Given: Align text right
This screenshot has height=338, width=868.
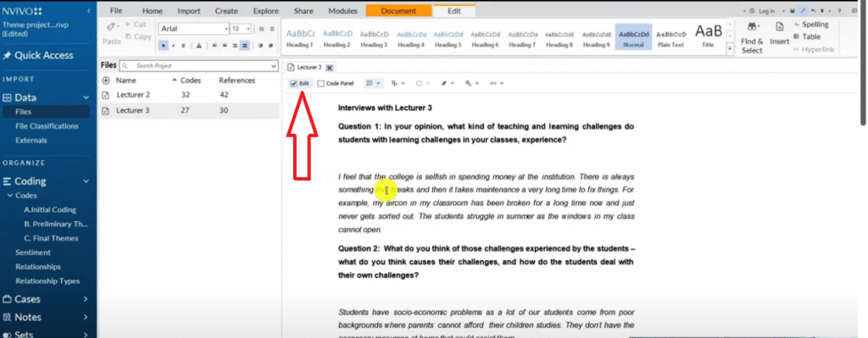Looking at the screenshot, I should (x=235, y=46).
